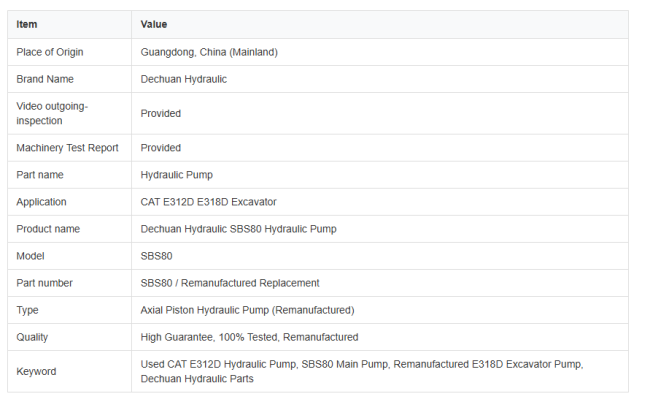Click 'SBS80 / Remanufactured Replacement' value
Viewport: 650px width, 402px height.
230,283
